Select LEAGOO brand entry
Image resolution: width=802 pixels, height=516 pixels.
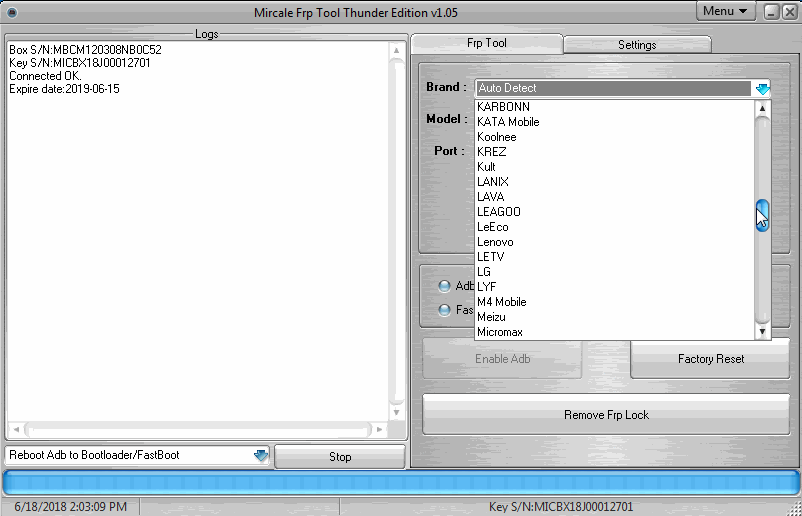(615, 212)
